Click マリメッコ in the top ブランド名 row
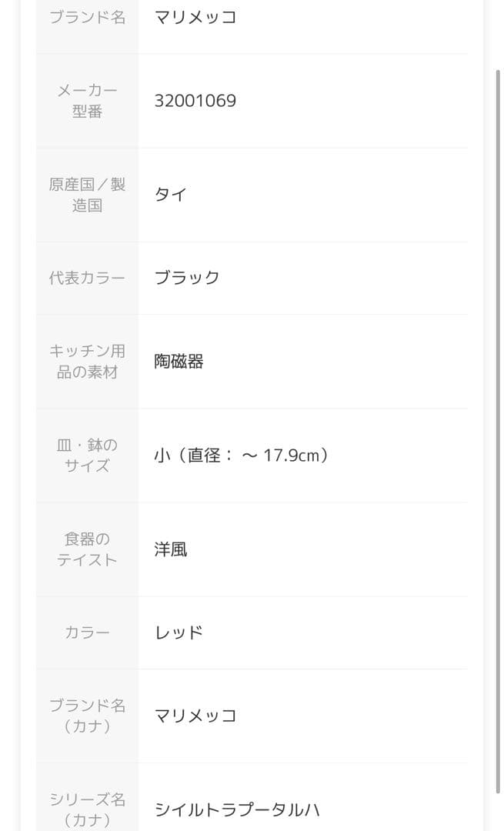Viewport: 504px width, 831px height. pos(195,17)
